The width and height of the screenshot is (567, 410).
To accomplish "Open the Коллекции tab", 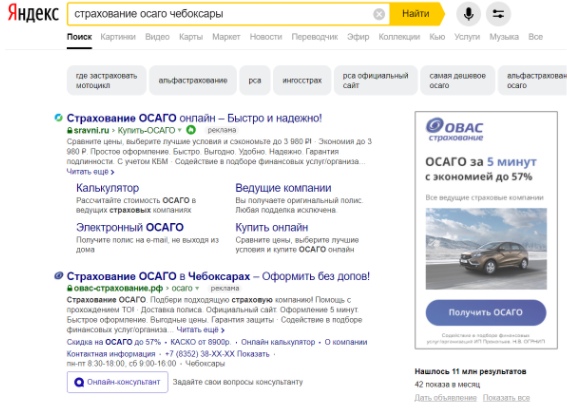I will tap(399, 37).
